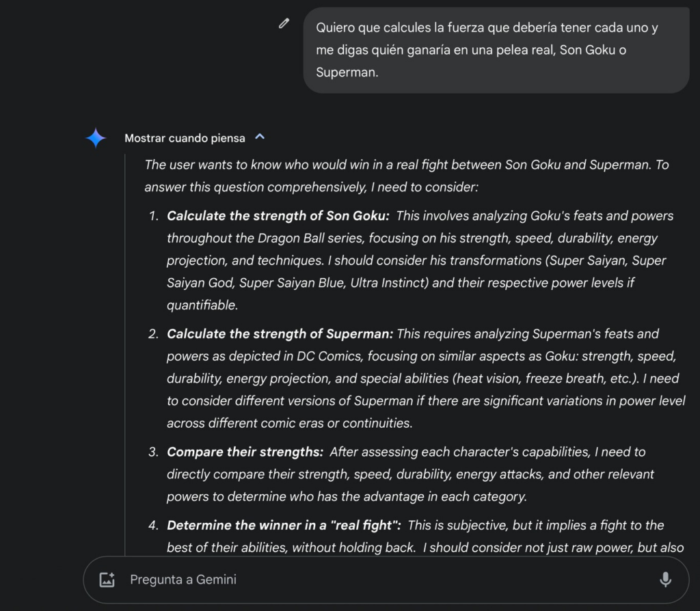Collapse the thinking section with the chevron arrow

click(x=260, y=137)
